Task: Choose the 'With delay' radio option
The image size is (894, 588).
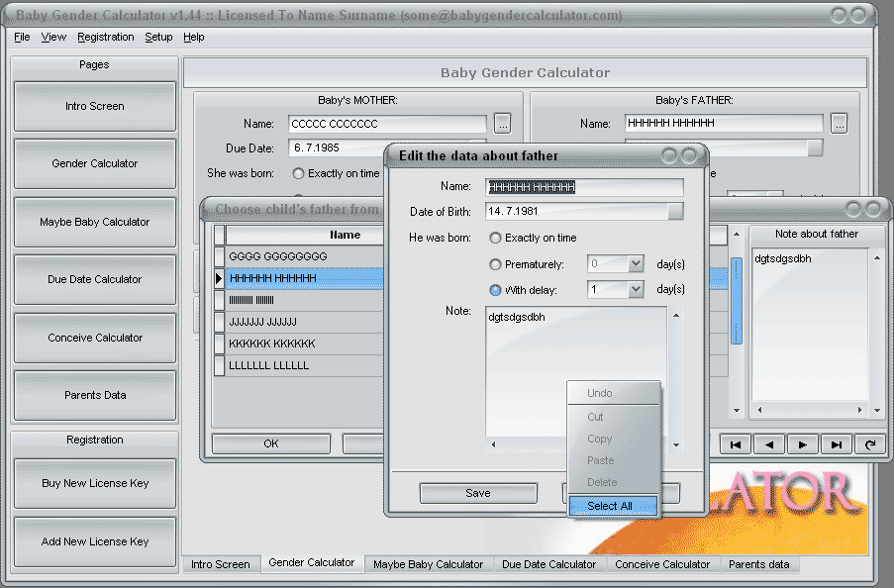Action: click(495, 290)
